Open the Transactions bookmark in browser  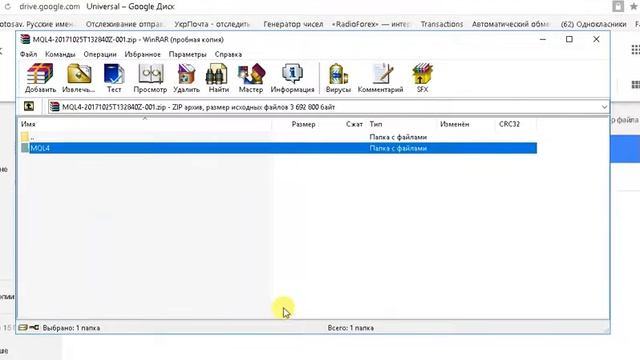442,24
